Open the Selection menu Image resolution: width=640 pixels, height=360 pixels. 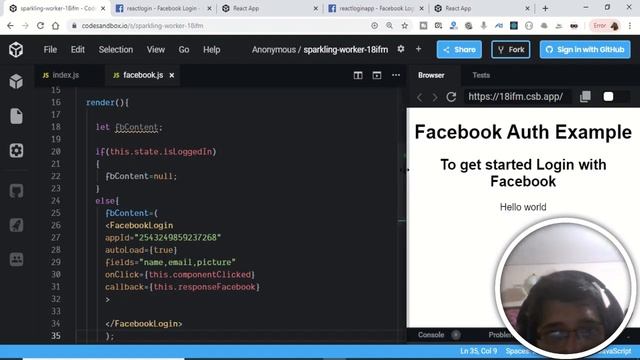pyautogui.click(x=116, y=49)
